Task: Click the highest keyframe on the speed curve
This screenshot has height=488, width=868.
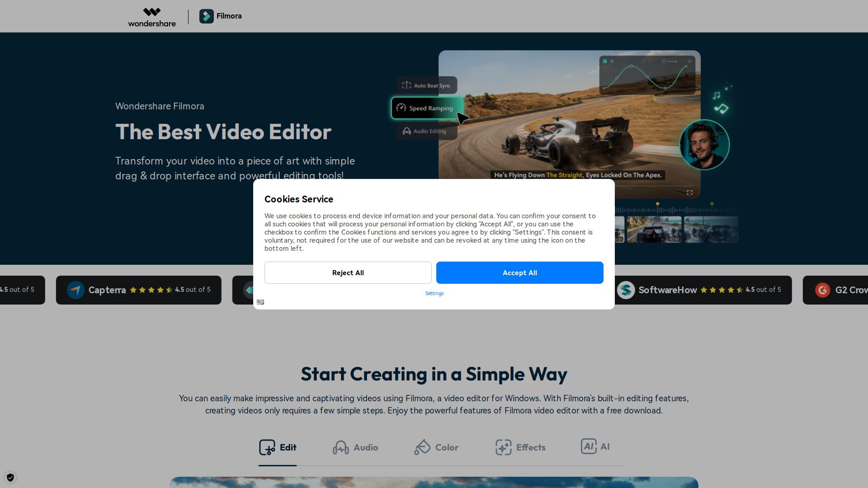Action: (631, 66)
